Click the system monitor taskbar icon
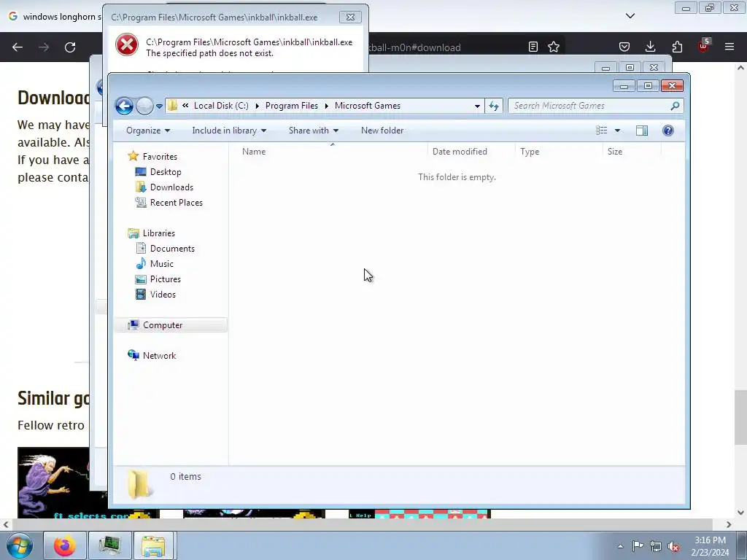The height and width of the screenshot is (560, 747). (109, 545)
